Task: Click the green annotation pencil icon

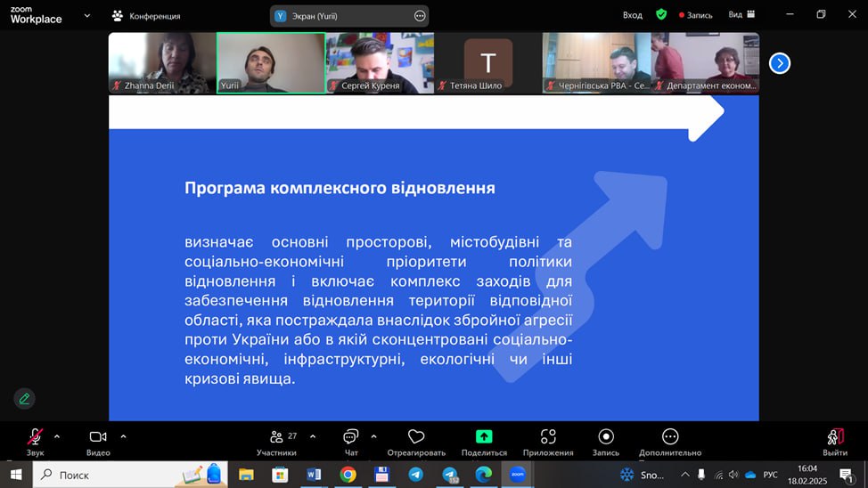Action: pos(24,398)
